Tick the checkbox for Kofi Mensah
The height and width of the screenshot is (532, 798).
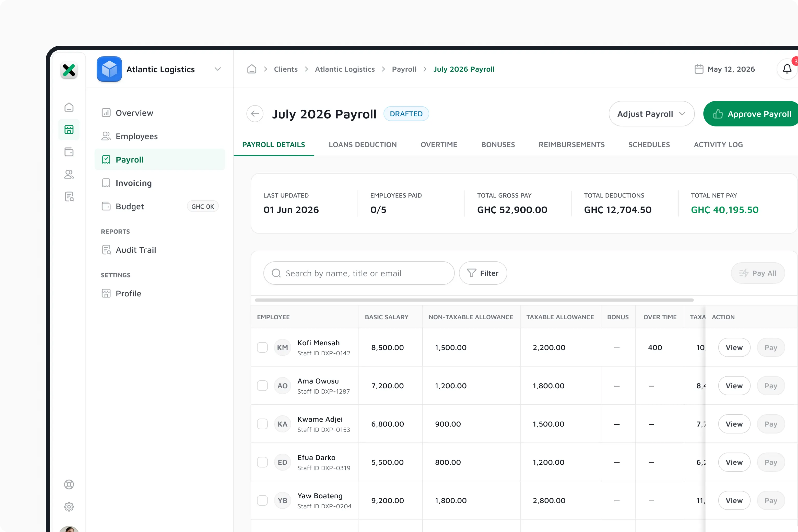pyautogui.click(x=262, y=347)
